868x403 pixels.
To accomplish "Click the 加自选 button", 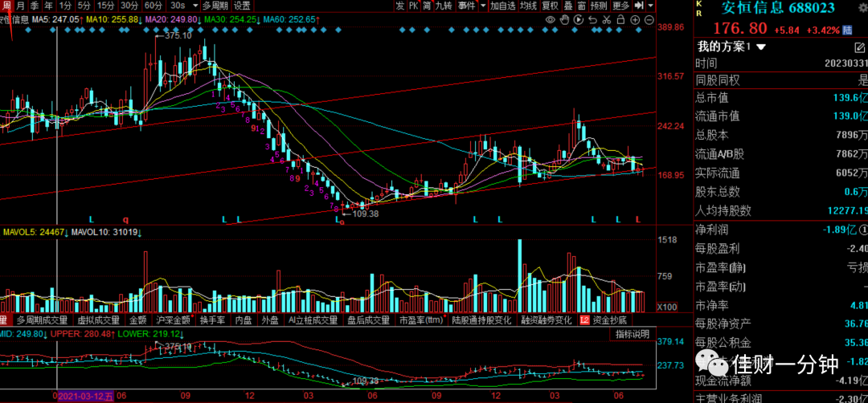I will 503,6.
